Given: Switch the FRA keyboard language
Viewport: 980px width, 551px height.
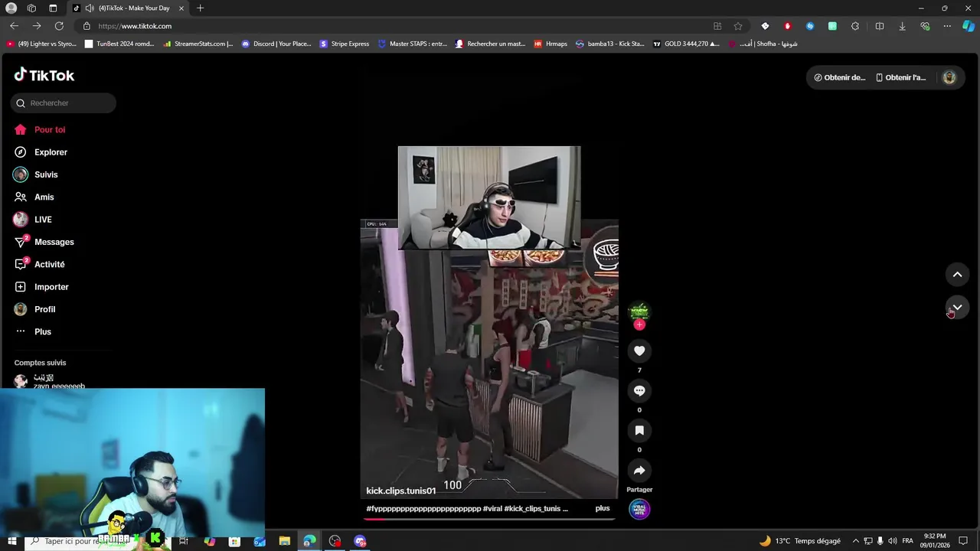Looking at the screenshot, I should pos(907,541).
